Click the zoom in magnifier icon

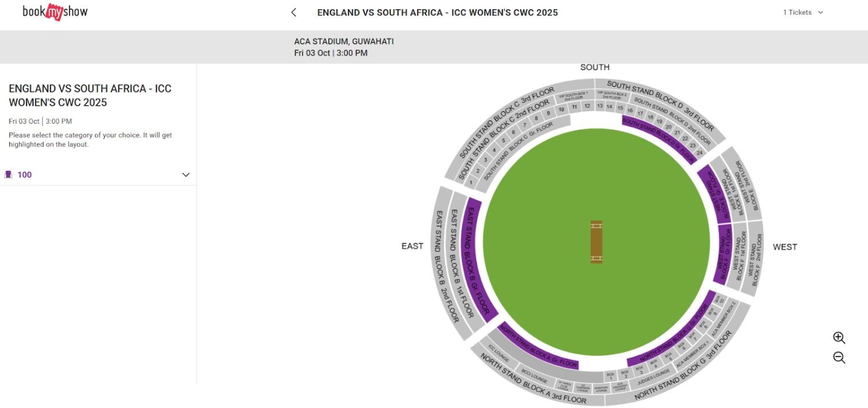click(x=838, y=337)
